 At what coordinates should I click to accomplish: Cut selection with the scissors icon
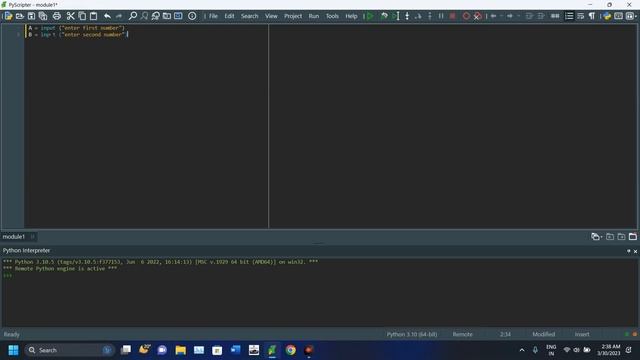(x=71, y=16)
